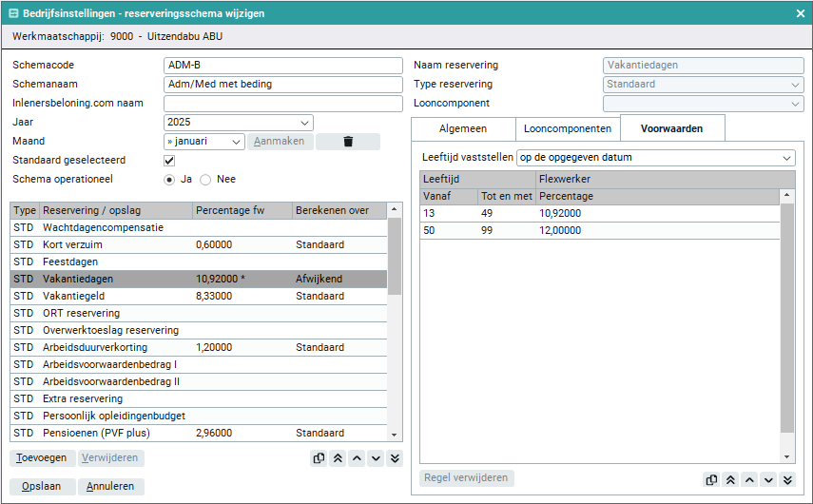Screen dimensions: 813x504
Task: Move Leeftijd rule up one position
Action: 749,479
